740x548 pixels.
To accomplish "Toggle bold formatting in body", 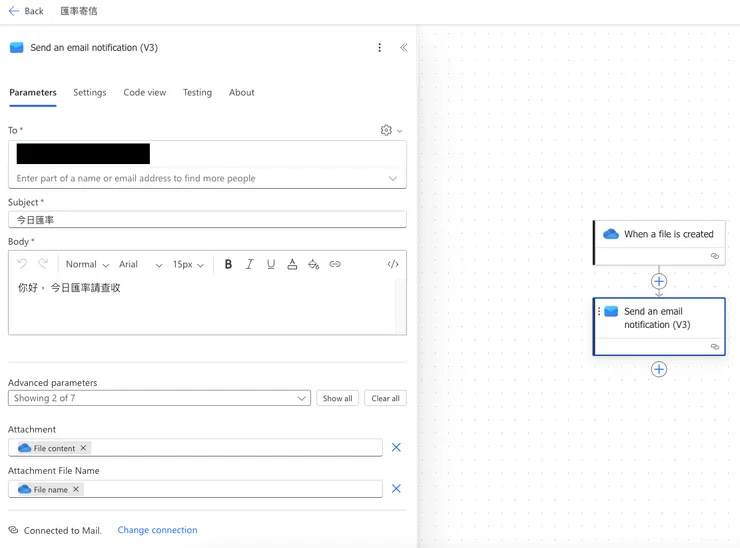I will [x=228, y=264].
